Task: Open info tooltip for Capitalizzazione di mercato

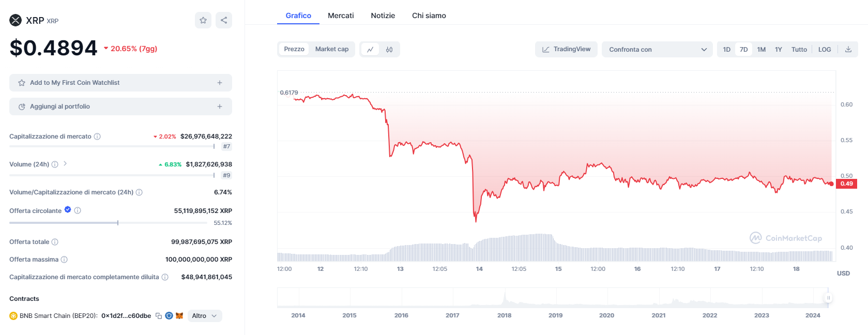Action: click(x=97, y=136)
